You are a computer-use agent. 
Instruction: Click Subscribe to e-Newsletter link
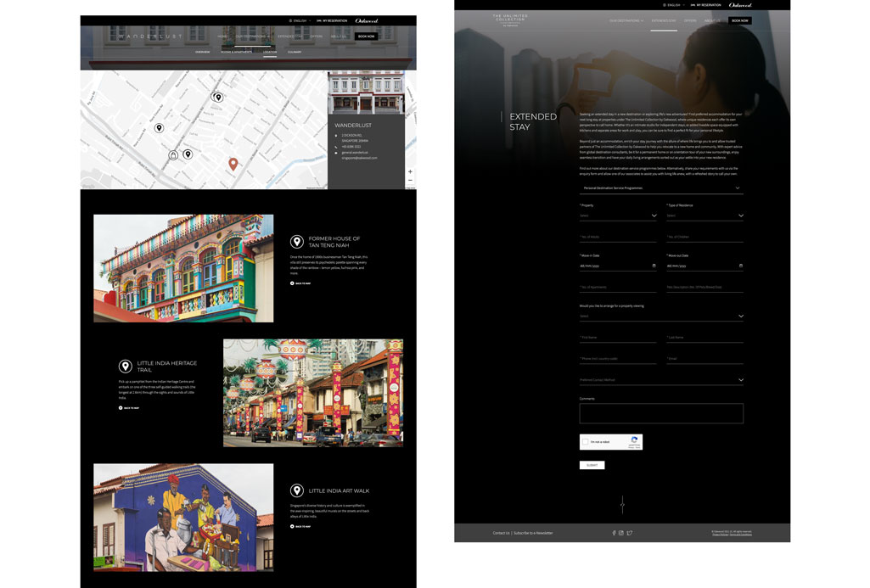pyautogui.click(x=534, y=533)
